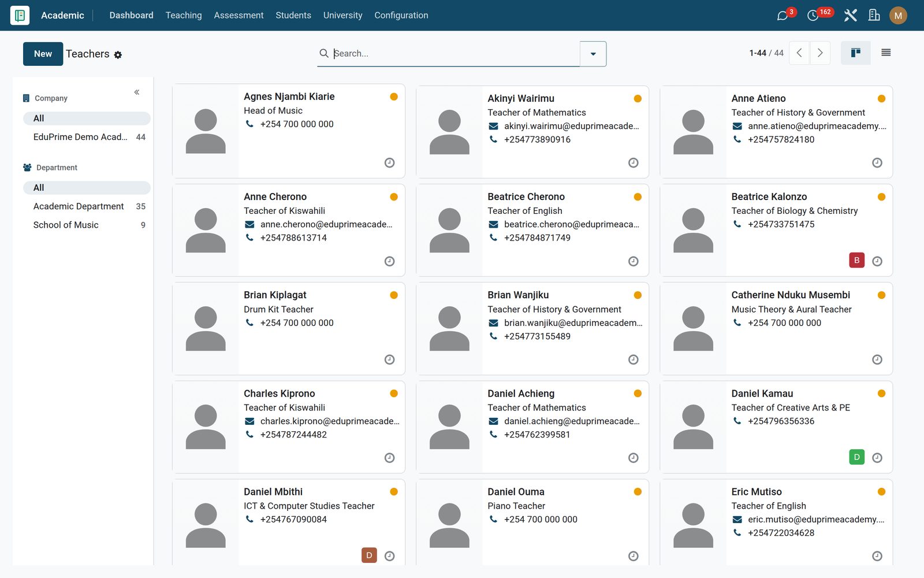Open Catherine Nduku Musembi's profile picture
This screenshot has width=924, height=578.
tap(693, 328)
